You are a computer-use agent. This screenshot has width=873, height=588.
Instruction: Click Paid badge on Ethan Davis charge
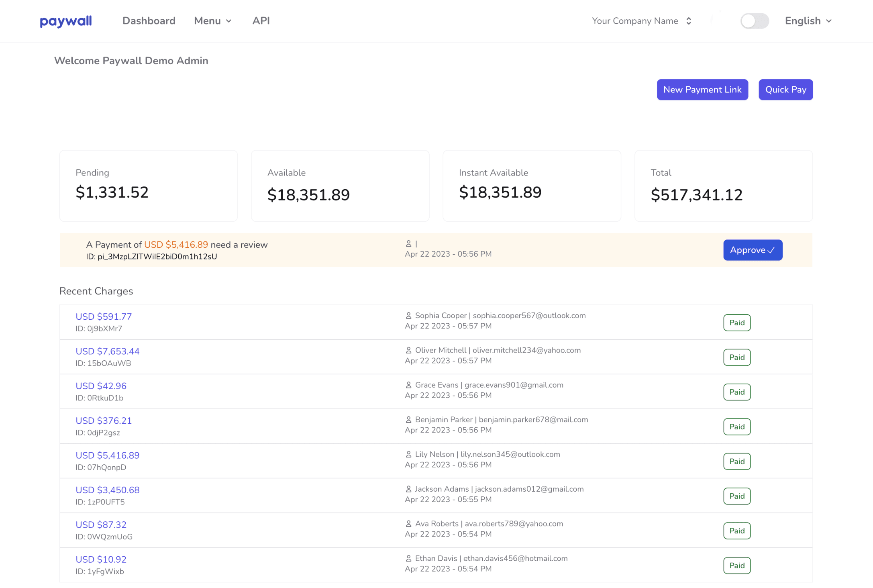736,566
